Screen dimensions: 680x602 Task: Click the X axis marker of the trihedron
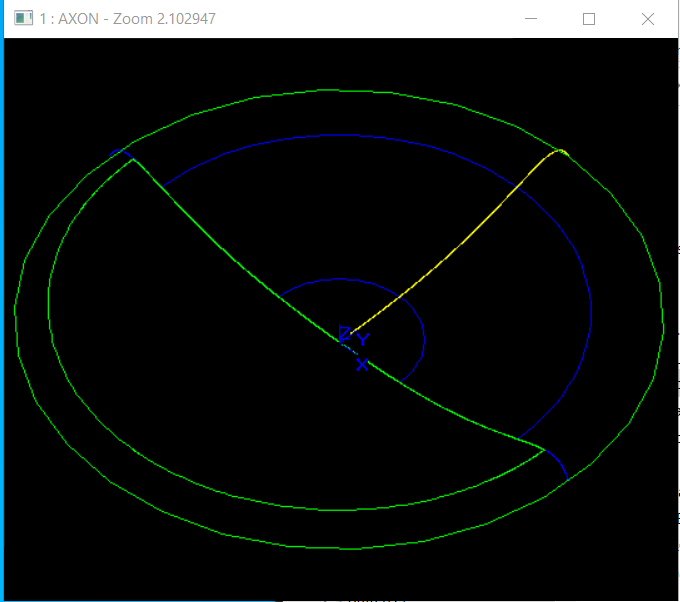[363, 365]
